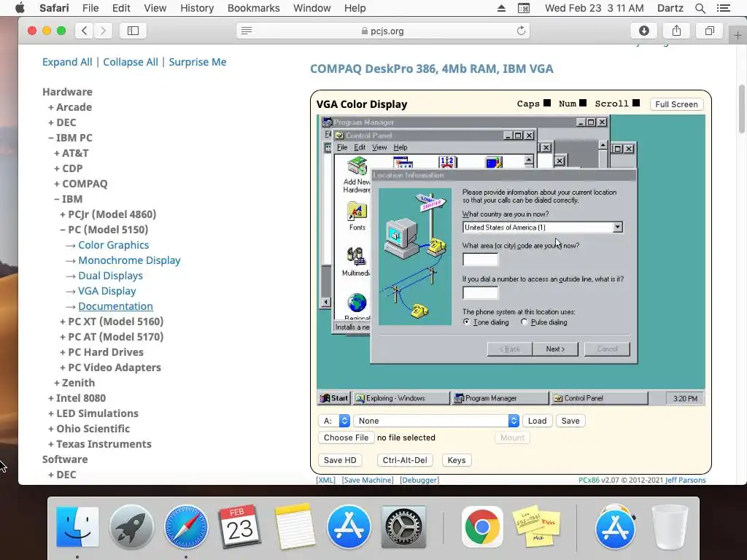Open Stickies from the Dock

click(536, 527)
